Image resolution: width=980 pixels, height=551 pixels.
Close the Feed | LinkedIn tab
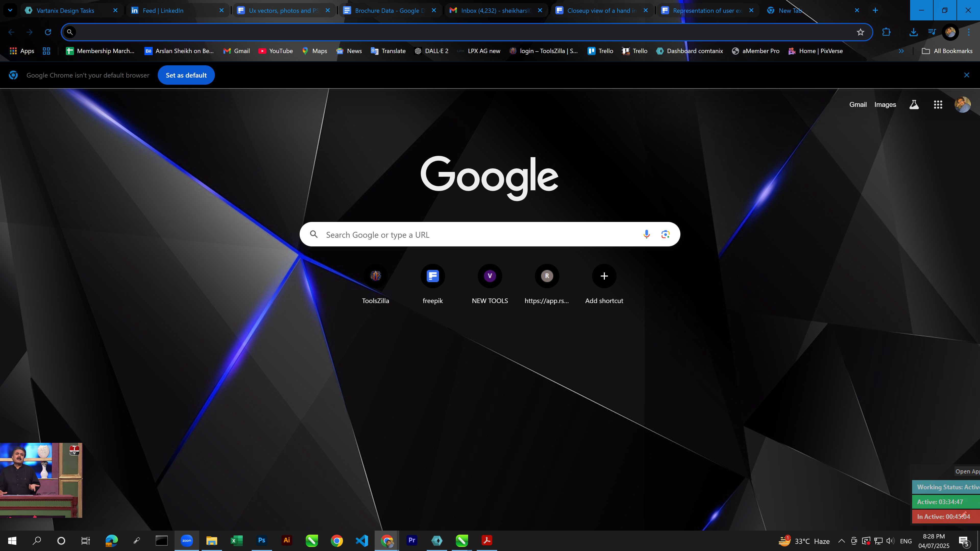click(222, 10)
